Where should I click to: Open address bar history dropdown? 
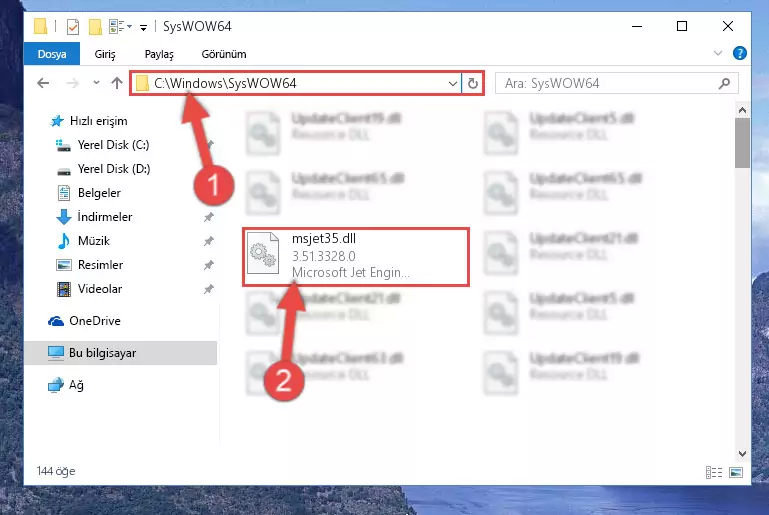453,84
